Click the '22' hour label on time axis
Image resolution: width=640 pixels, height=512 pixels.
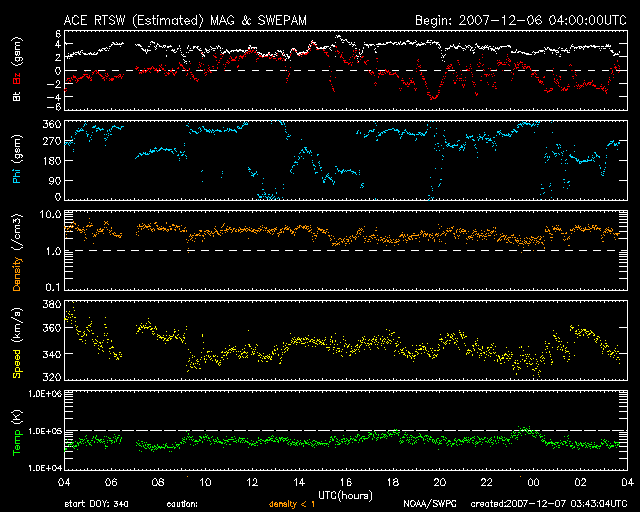pyautogui.click(x=487, y=482)
